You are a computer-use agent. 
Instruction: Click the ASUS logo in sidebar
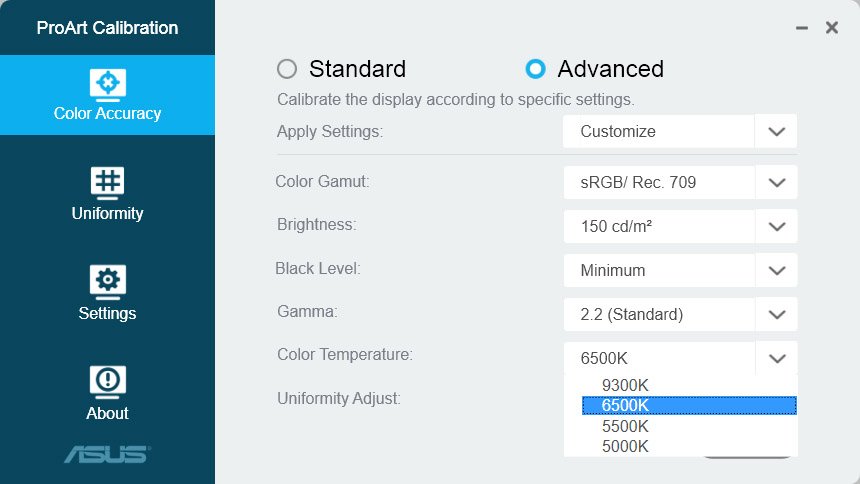pos(108,454)
